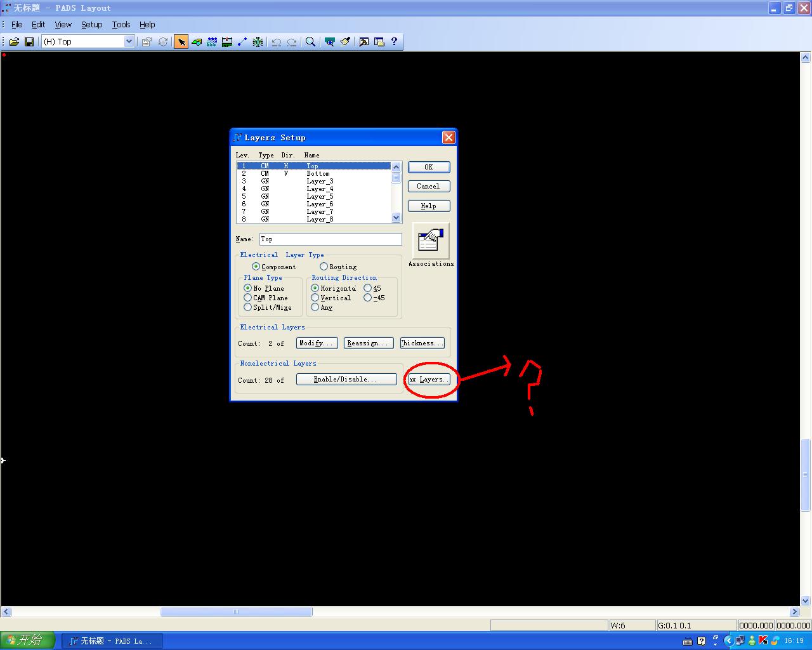Open the Design toolbar blue traces icon
Viewport: 812px width, 650px height.
(x=212, y=42)
